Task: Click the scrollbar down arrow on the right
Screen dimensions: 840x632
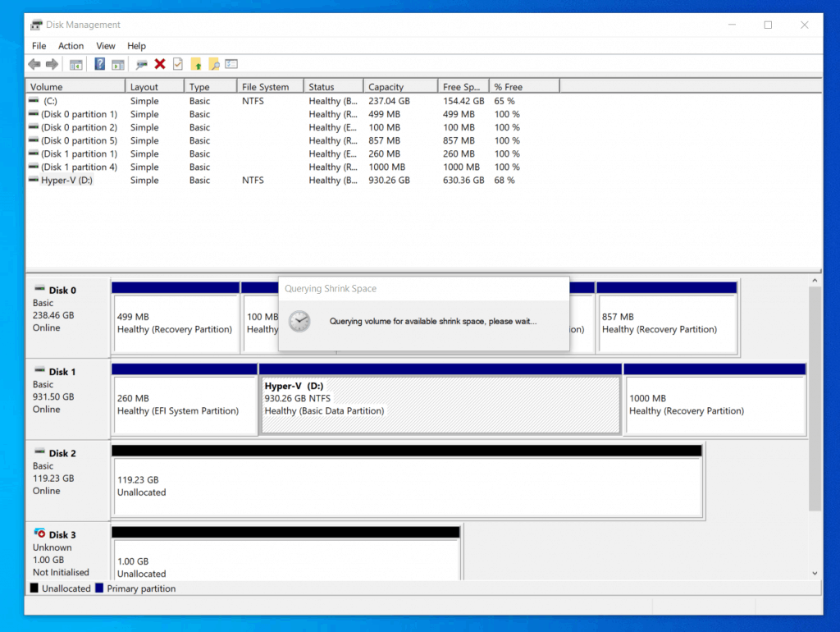Action: [x=815, y=573]
